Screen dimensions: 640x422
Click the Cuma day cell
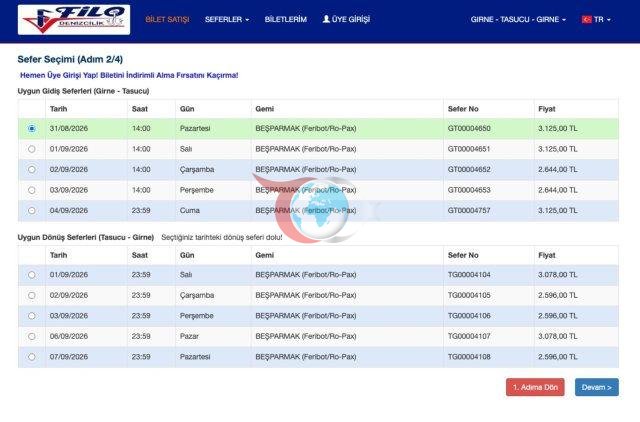190,211
